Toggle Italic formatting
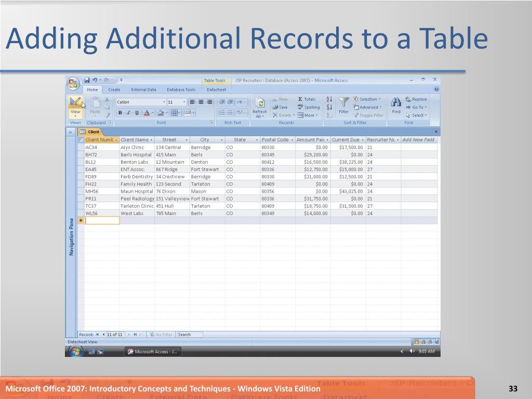The height and width of the screenshot is (399, 532). 128,113
